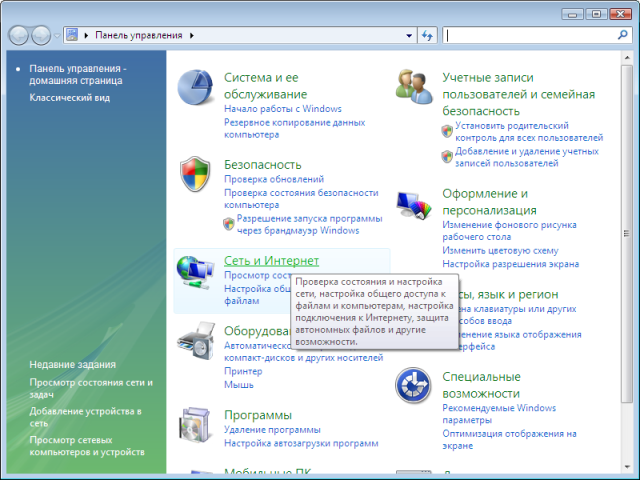
Task: Expand the arrow after Панель управления breadcrumb
Action: tap(192, 36)
